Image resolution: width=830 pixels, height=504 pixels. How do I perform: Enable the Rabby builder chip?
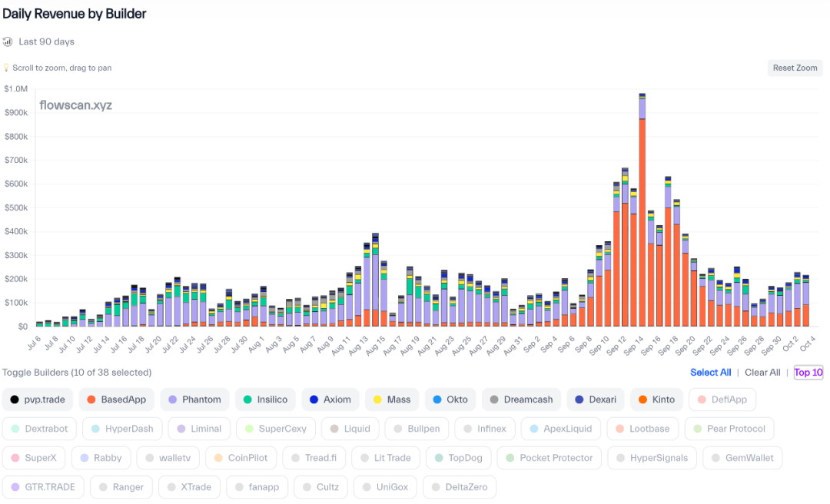(101, 458)
